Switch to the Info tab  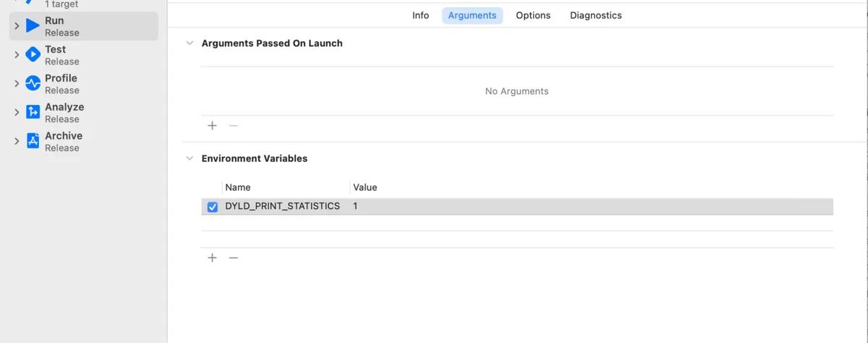click(420, 15)
